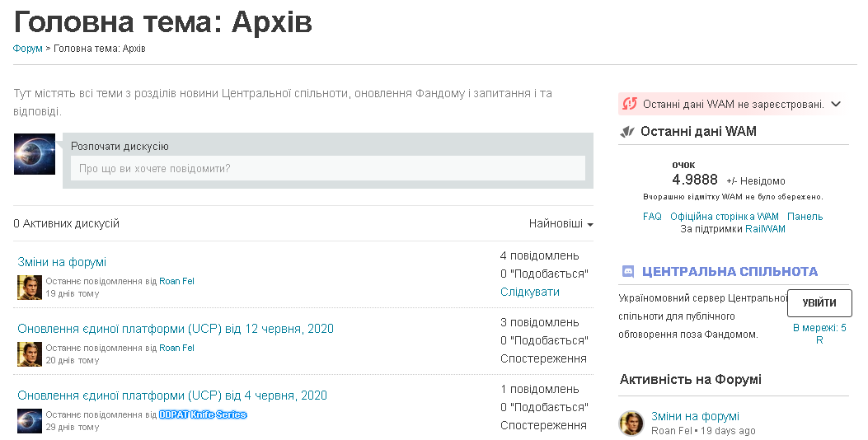
Task: Toggle Спостереження on June 12 UCP thread
Action: tap(543, 358)
